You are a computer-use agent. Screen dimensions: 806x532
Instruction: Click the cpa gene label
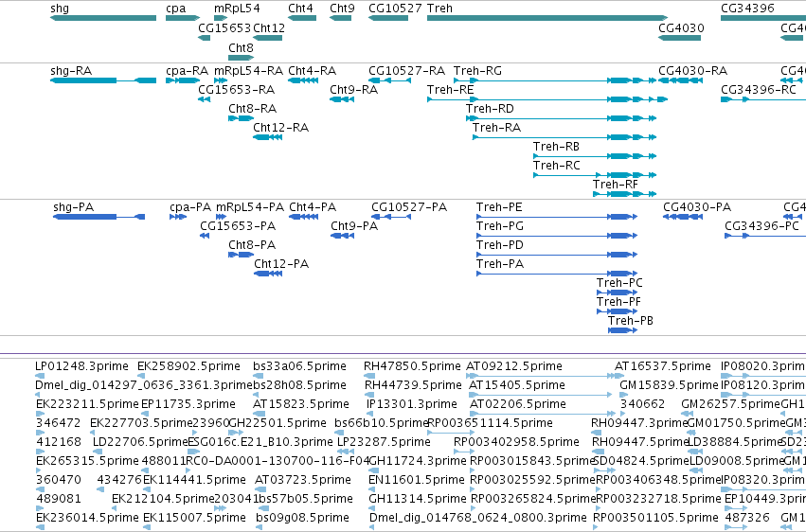pyautogui.click(x=176, y=9)
